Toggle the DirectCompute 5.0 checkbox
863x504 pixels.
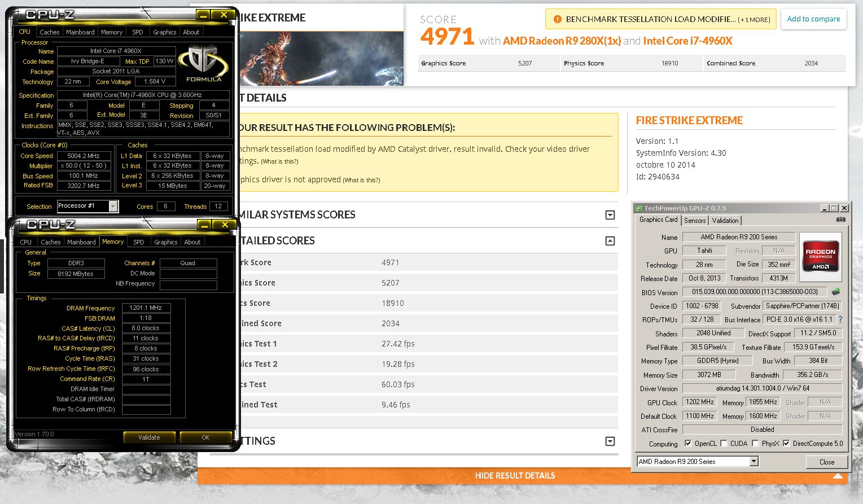click(x=786, y=444)
